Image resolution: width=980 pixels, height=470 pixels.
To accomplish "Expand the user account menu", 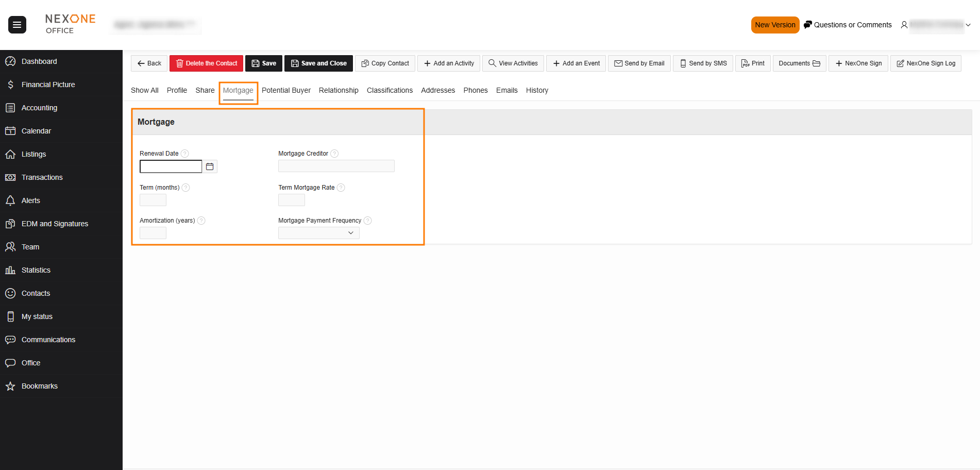I will tap(936, 25).
